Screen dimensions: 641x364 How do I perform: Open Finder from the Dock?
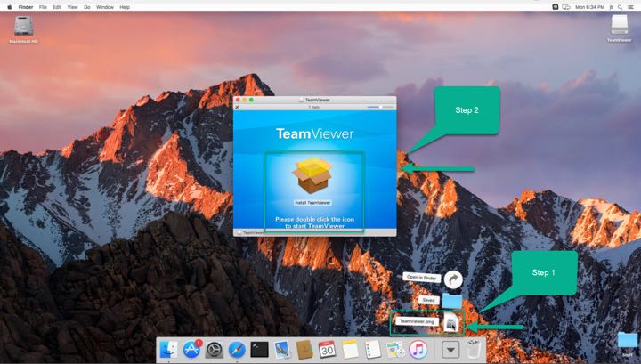point(169,350)
